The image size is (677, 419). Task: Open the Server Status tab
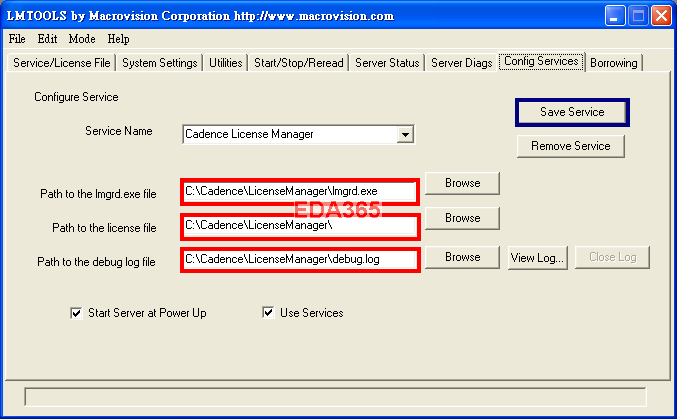(387, 63)
